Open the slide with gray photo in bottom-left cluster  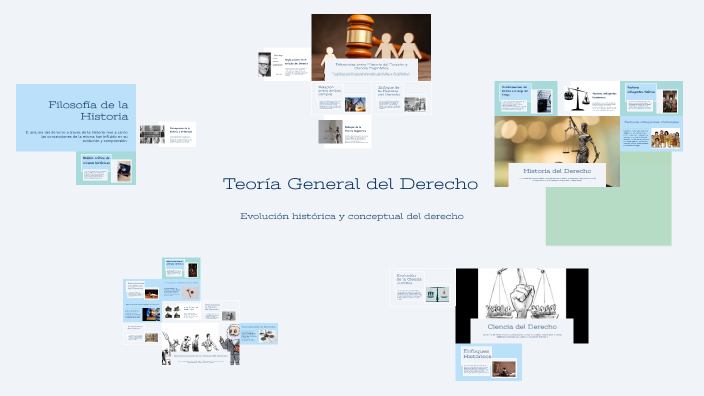coord(220,311)
